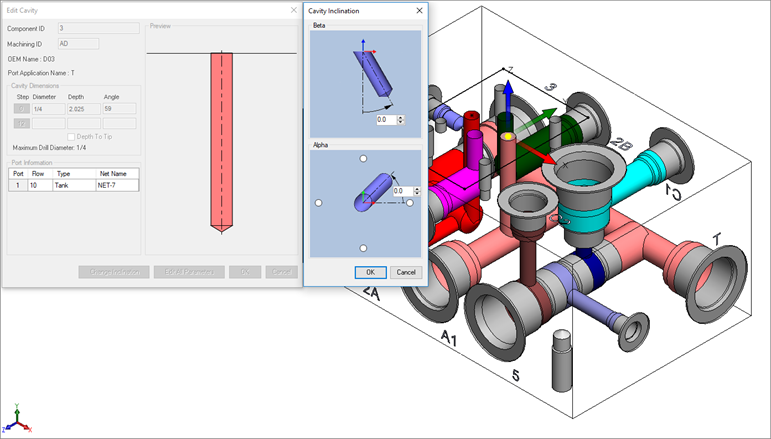Click the Beta angle value field
This screenshot has height=439, width=771.
[x=384, y=119]
